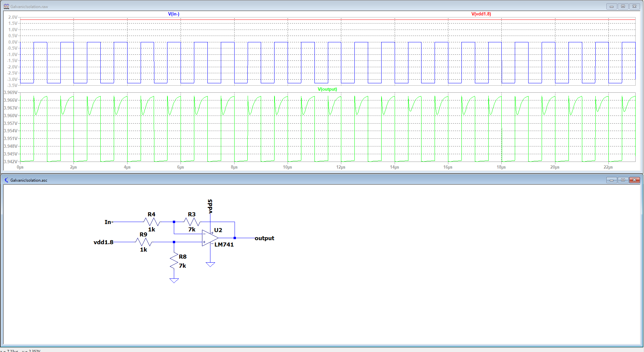Minimize the GalvanicIsolation.raw waveform window
644x352 pixels.
point(612,6)
